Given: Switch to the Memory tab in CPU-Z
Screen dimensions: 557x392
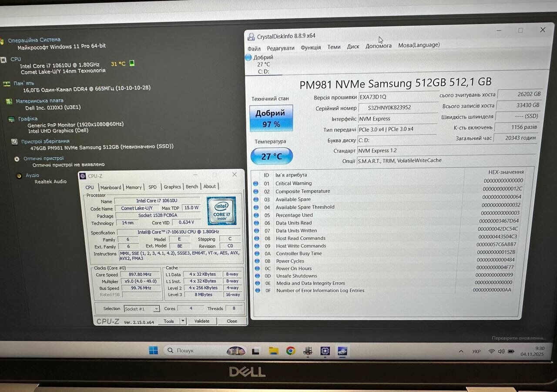Looking at the screenshot, I should point(134,187).
